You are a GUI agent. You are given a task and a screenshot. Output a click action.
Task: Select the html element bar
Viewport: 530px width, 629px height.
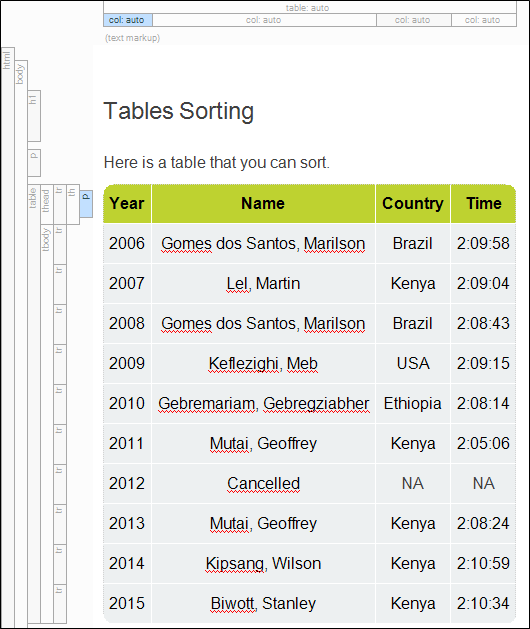[7, 337]
